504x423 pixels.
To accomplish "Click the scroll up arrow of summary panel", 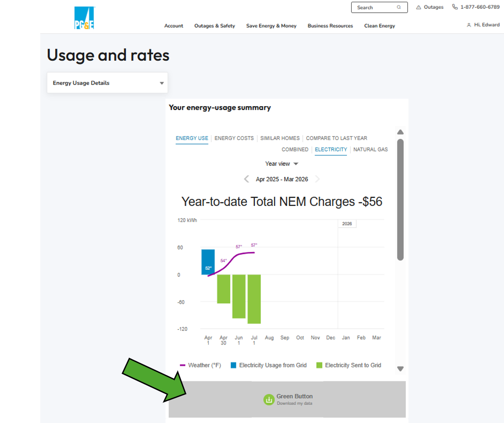I will (400, 132).
